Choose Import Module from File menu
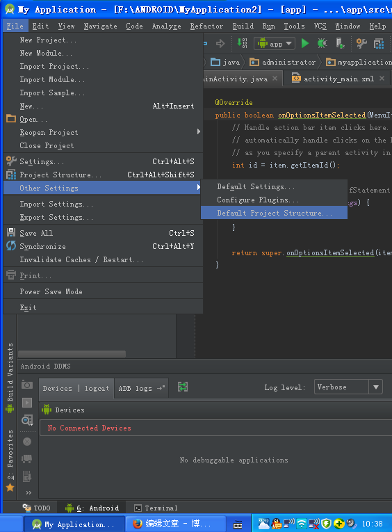Screen dimensions: 392x532 (x=103, y=79)
